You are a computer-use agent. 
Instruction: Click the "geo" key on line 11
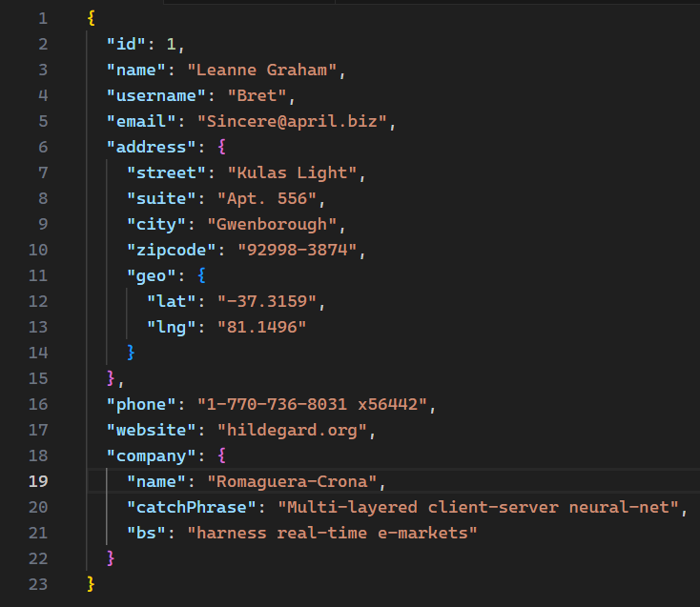click(152, 276)
